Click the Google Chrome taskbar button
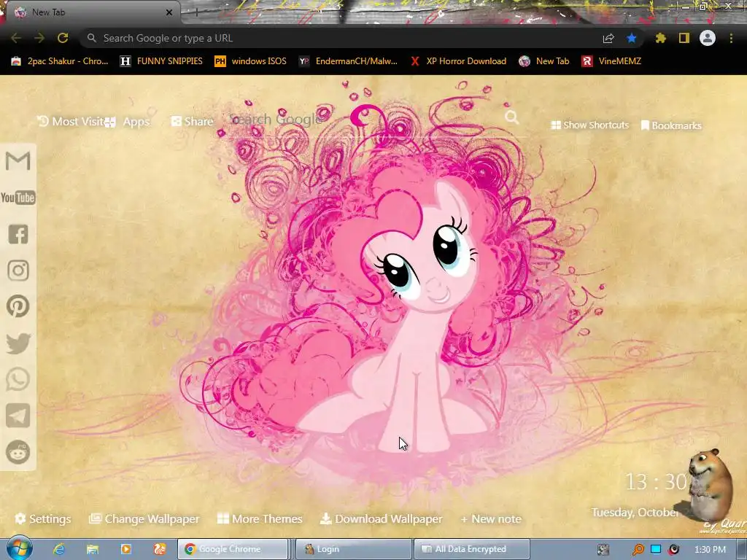This screenshot has height=560, width=747. tap(233, 549)
